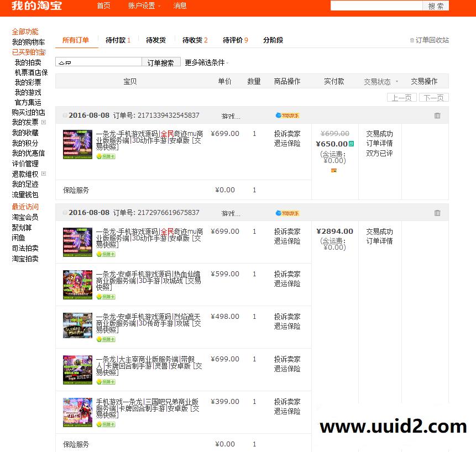
Task: Click the trash icon on the second order
Action: click(x=437, y=212)
